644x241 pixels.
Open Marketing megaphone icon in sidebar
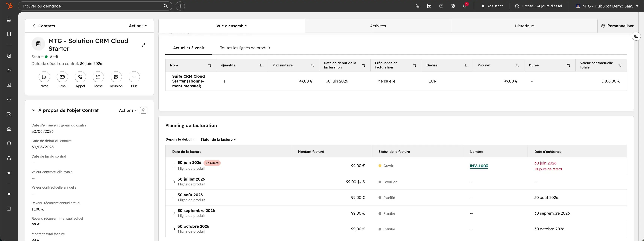[x=9, y=70]
